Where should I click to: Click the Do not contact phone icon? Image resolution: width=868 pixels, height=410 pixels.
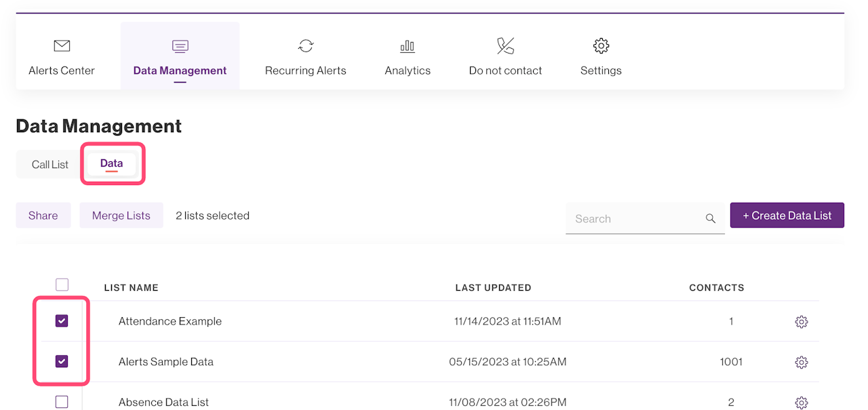pos(505,46)
